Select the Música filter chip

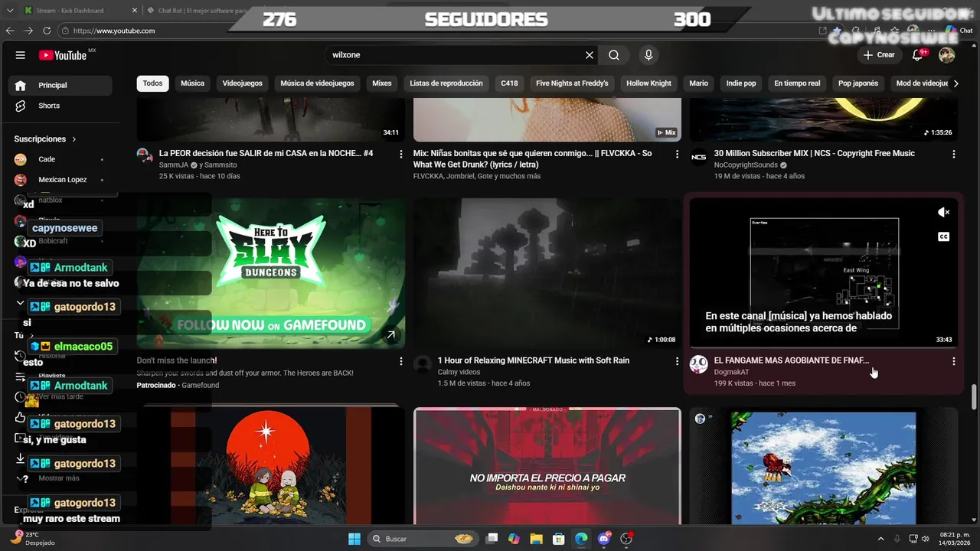192,83
